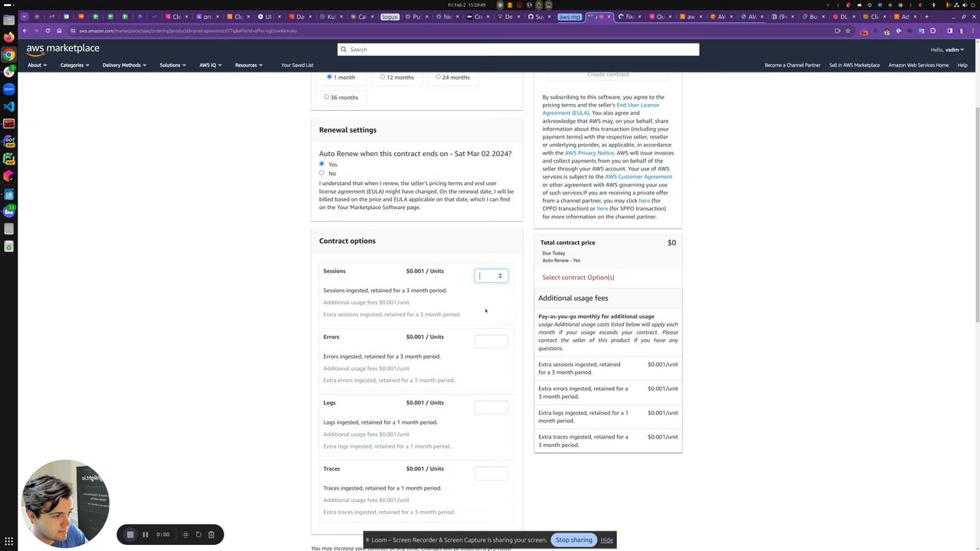Image resolution: width=980 pixels, height=551 pixels.
Task: Click the browser address bar URL
Action: coord(188,31)
